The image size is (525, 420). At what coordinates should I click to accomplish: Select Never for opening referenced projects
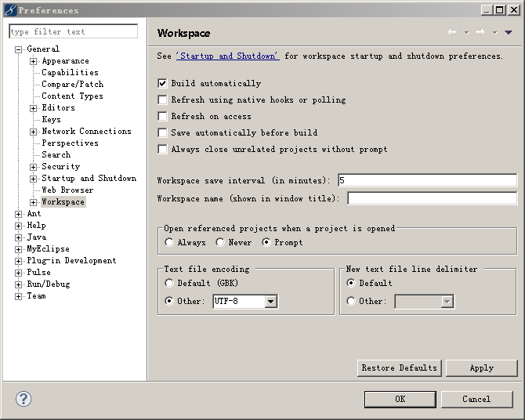[x=220, y=242]
